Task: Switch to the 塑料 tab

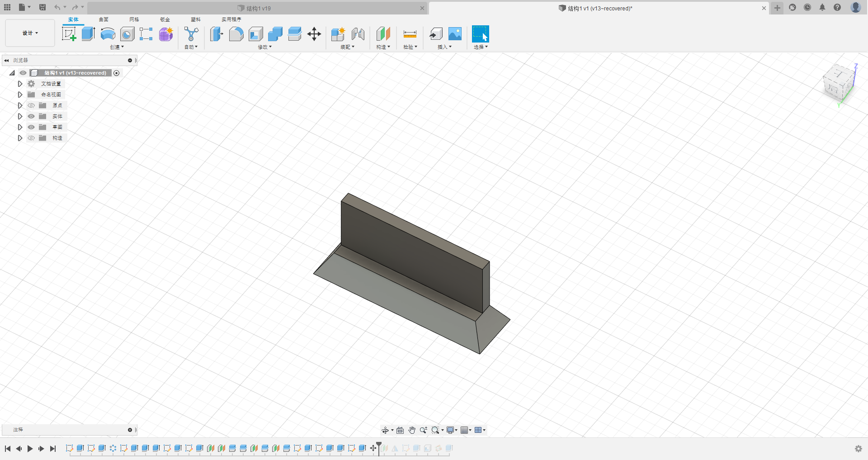Action: tap(196, 19)
